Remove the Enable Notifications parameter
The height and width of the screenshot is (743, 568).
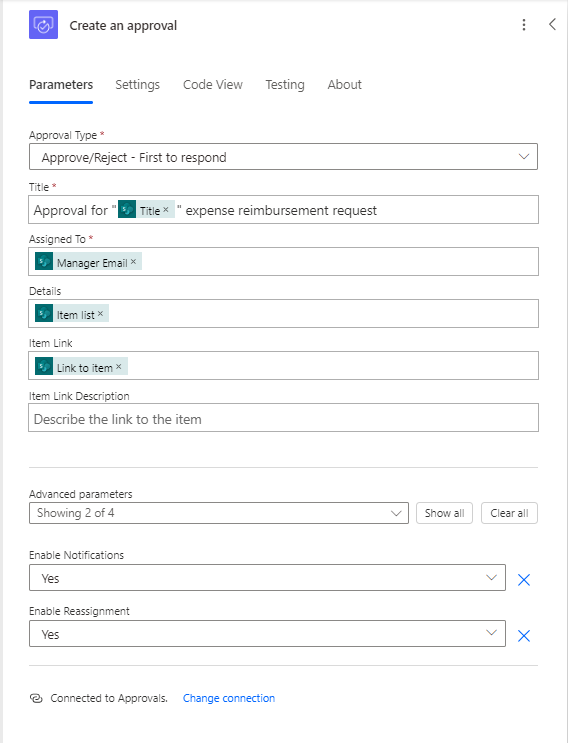pos(523,580)
